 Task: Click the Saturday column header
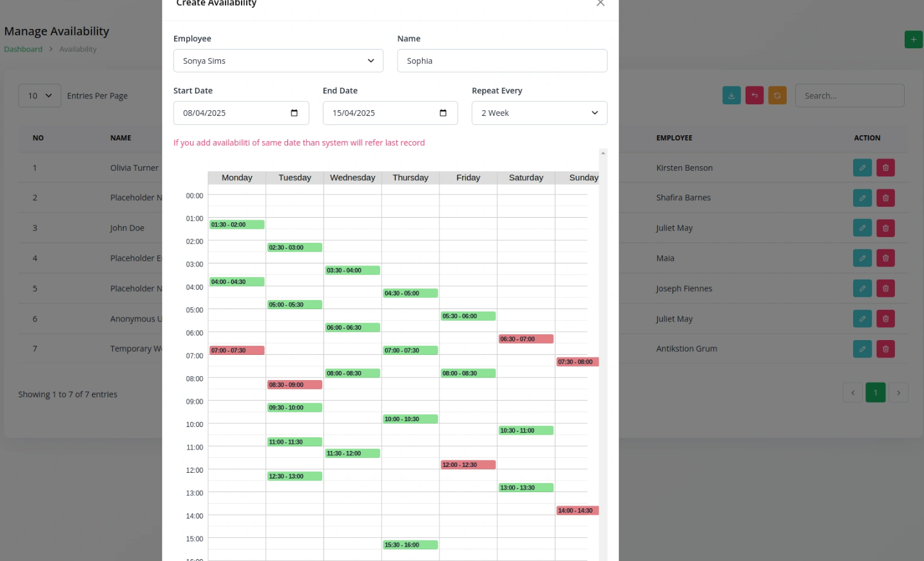click(x=526, y=178)
